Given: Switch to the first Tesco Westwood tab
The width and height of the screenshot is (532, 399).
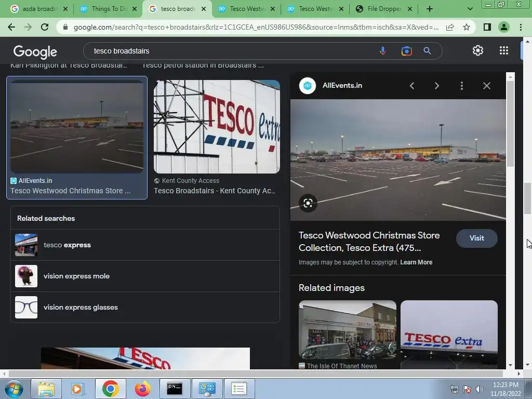Looking at the screenshot, I should 247,9.
